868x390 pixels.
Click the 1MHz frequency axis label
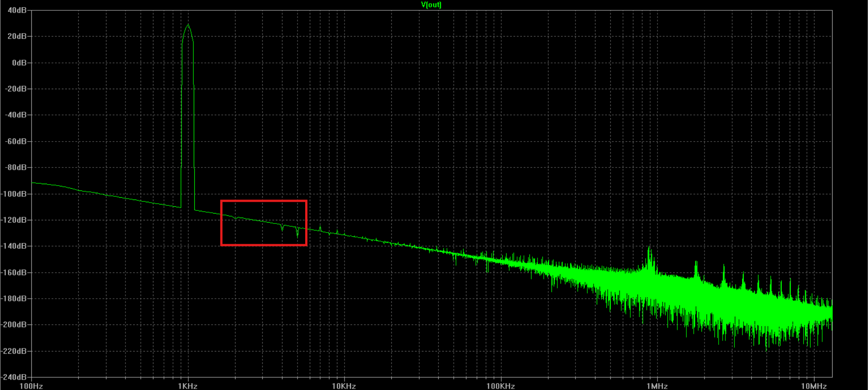coord(657,386)
